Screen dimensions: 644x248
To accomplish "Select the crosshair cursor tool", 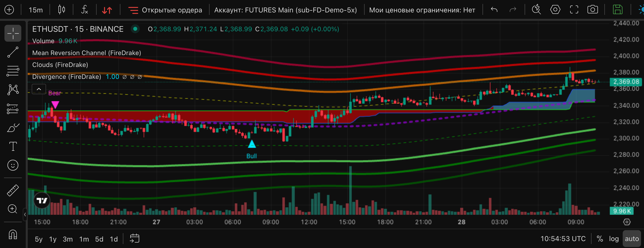I will 13,33.
